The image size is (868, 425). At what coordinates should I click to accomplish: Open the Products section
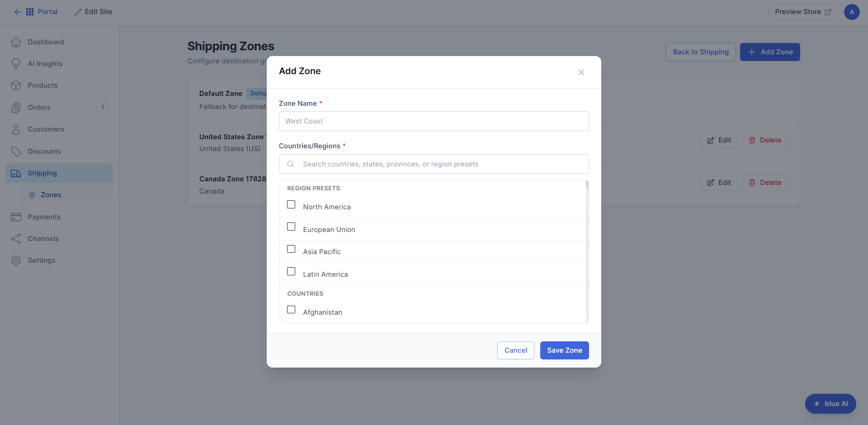[x=59, y=85]
